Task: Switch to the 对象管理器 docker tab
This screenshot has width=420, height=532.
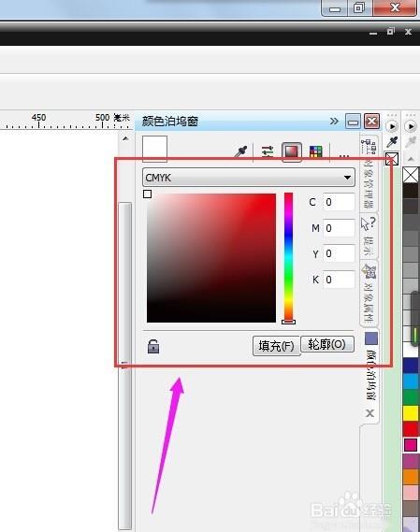Action: pos(369,174)
